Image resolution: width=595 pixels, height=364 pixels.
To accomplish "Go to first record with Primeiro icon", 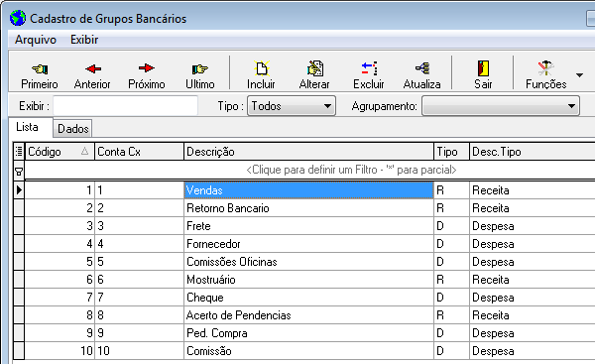I will pyautogui.click(x=40, y=69).
